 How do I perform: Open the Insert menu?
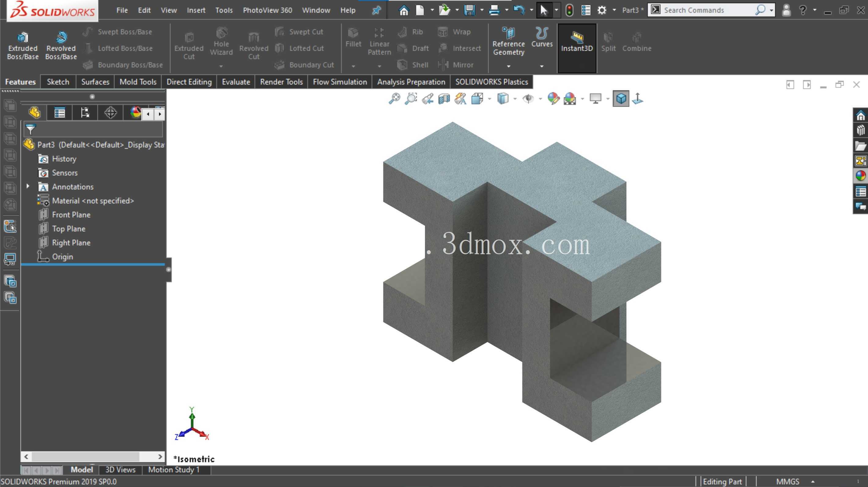pos(196,10)
